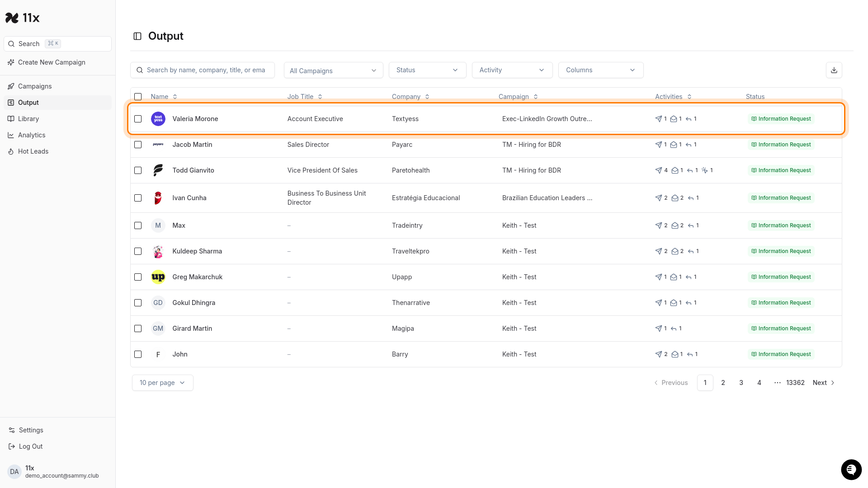Check the Jacob Martin row checkbox
Viewport: 868px width, 488px height.
138,145
